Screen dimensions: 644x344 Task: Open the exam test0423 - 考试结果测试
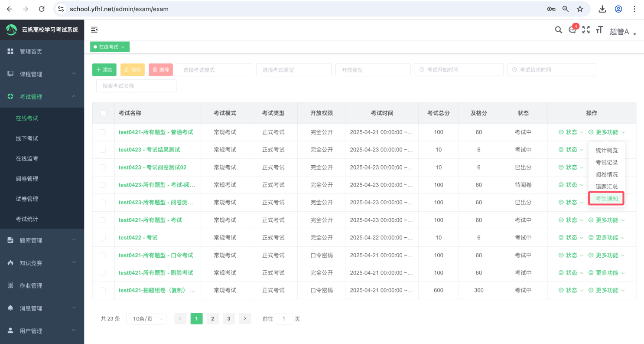[x=149, y=150]
